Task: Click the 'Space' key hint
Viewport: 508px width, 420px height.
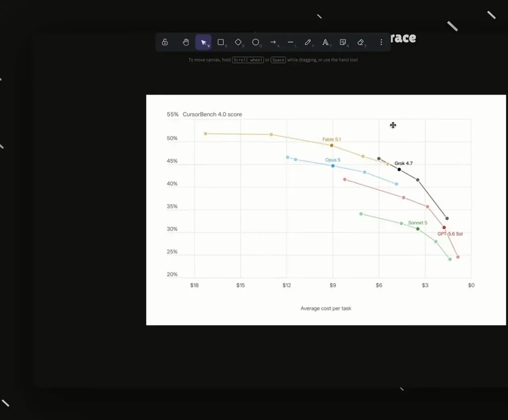Action: [x=278, y=60]
